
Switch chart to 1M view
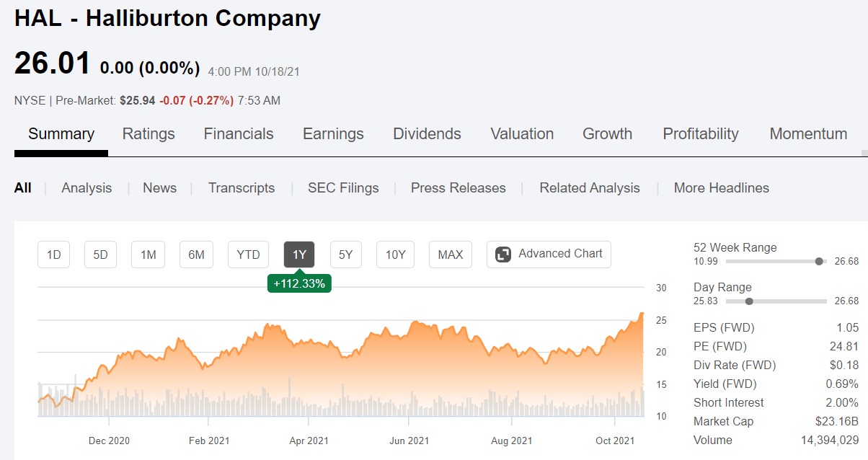tap(148, 254)
